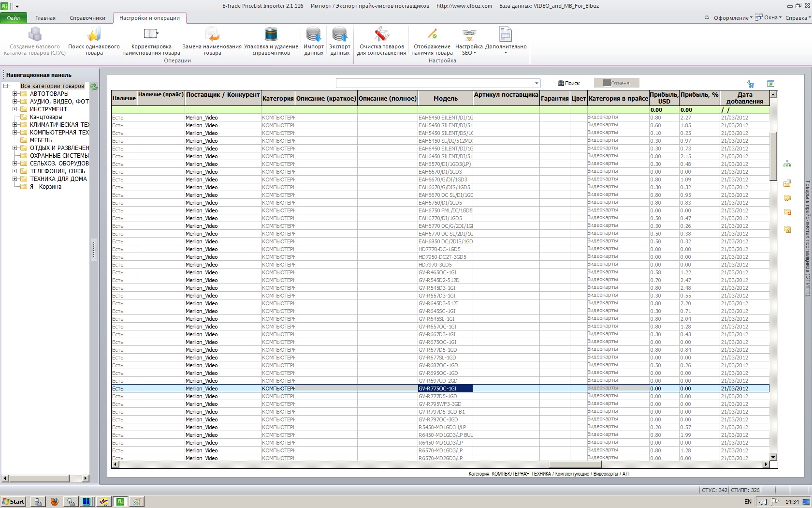This screenshot has height=508, width=812.
Task: Click the green hierarchy tree icon on right side
Action: click(787, 164)
